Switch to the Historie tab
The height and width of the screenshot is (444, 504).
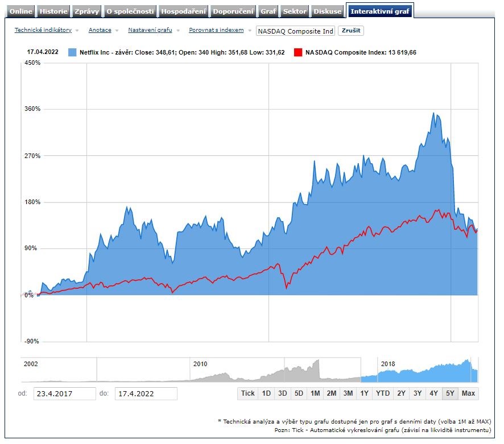[x=54, y=11]
